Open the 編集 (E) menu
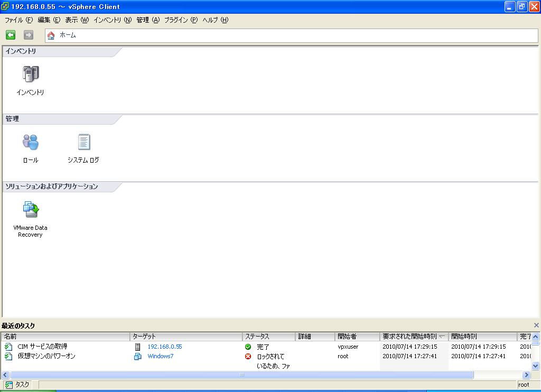Viewport: 541px width, 392px height. 49,20
